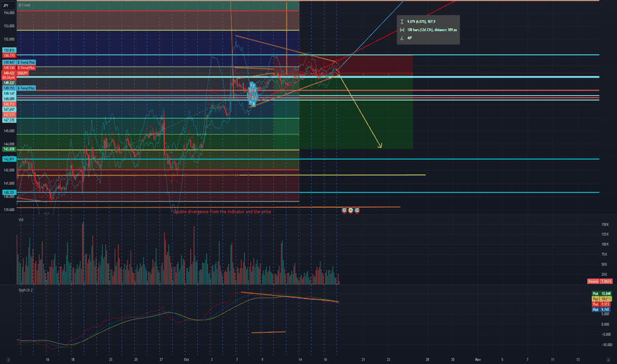Click the 149.153 B-Trend:Plot label
This screenshot has width=617, height=364.
pos(19,88)
